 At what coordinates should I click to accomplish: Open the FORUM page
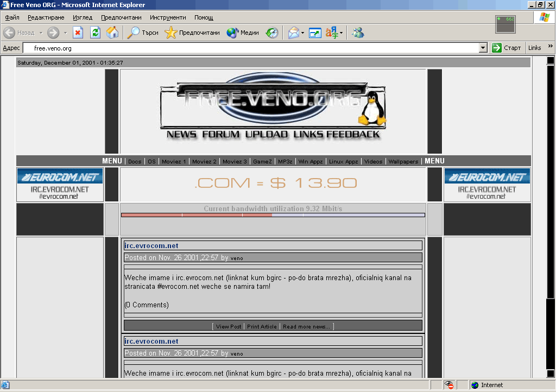[221, 134]
